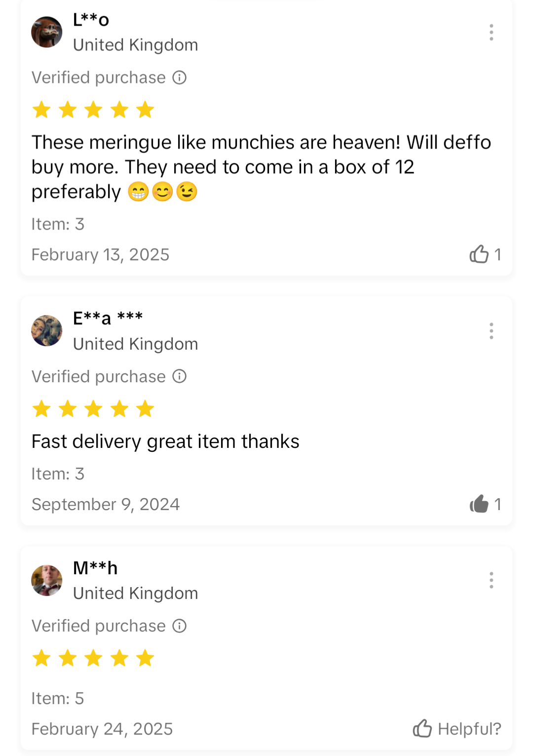View E**a's profile picture
Screen dimensions: 533x756
coord(47,331)
